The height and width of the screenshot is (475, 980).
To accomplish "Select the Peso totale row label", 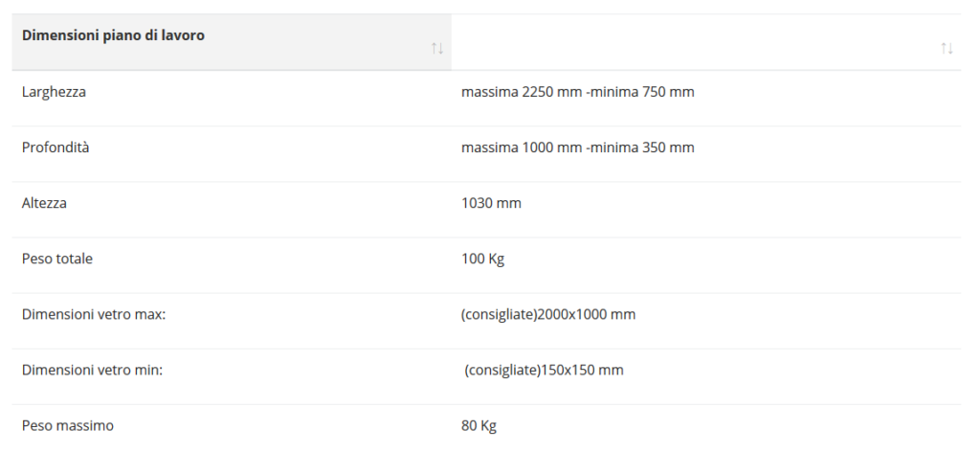I will coord(57,259).
